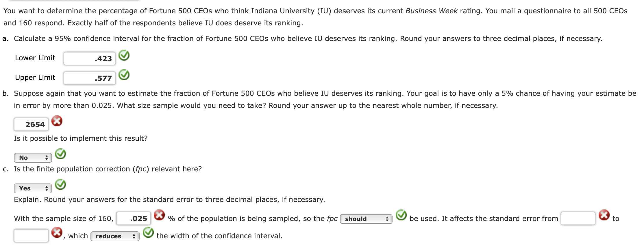The image size is (644, 251).
Task: Click the red X beside the .025 answer
Action: (x=159, y=215)
